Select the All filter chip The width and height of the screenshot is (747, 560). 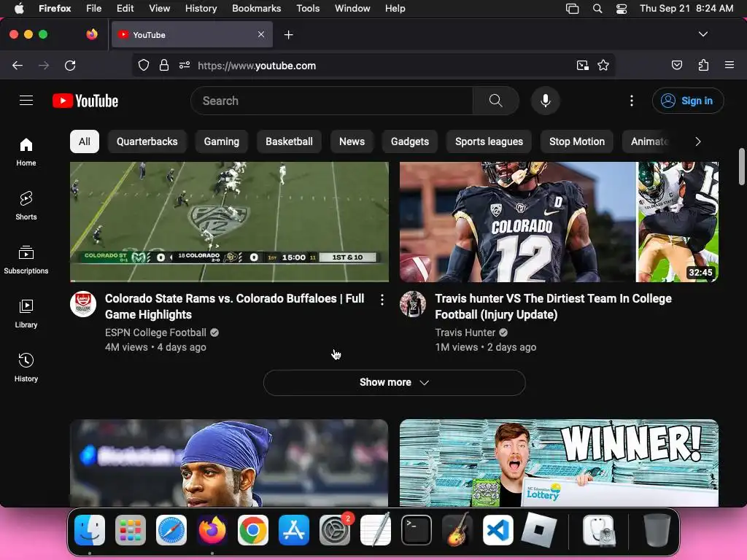click(85, 141)
